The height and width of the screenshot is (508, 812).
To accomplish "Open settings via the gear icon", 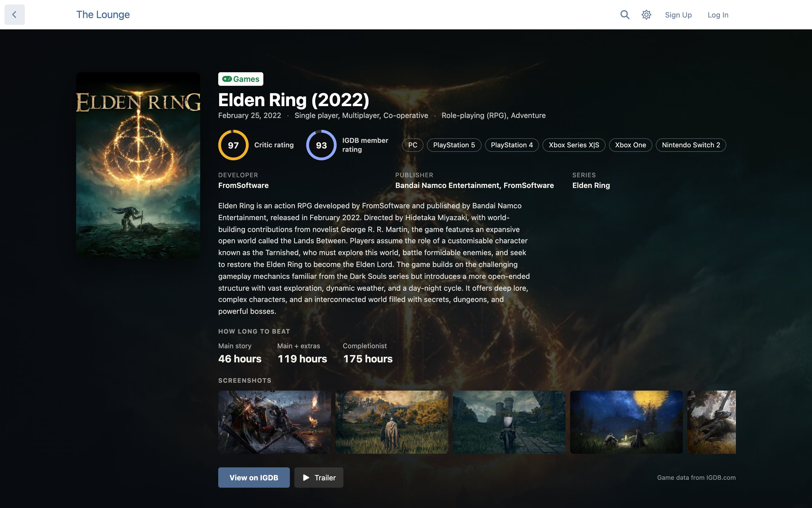I will coord(646,14).
